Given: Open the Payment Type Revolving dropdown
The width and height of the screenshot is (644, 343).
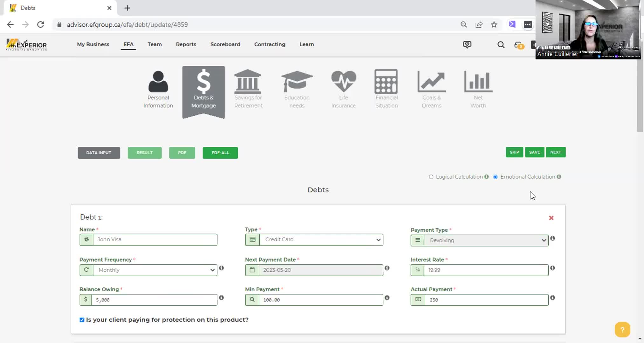Looking at the screenshot, I should pos(486,240).
